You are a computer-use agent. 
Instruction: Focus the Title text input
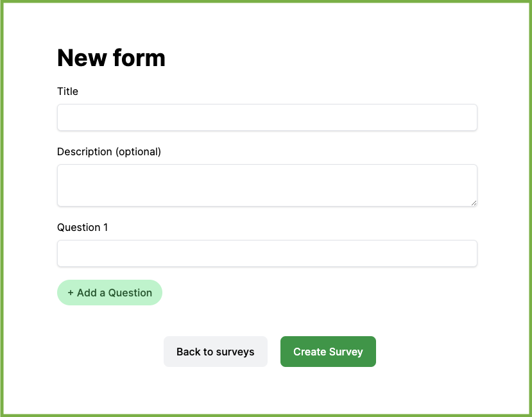267,117
